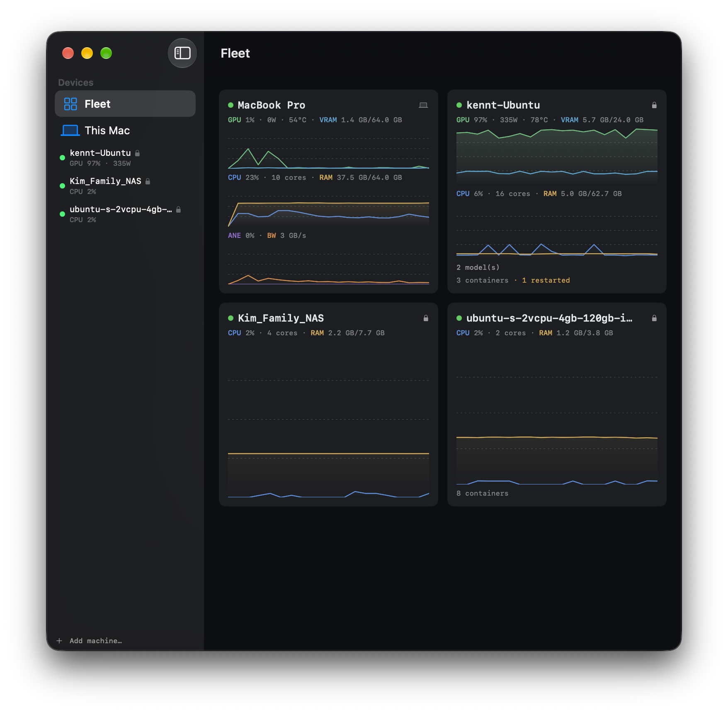
Task: Click lock icon on Kim_Family_NAS card
Action: pyautogui.click(x=426, y=318)
